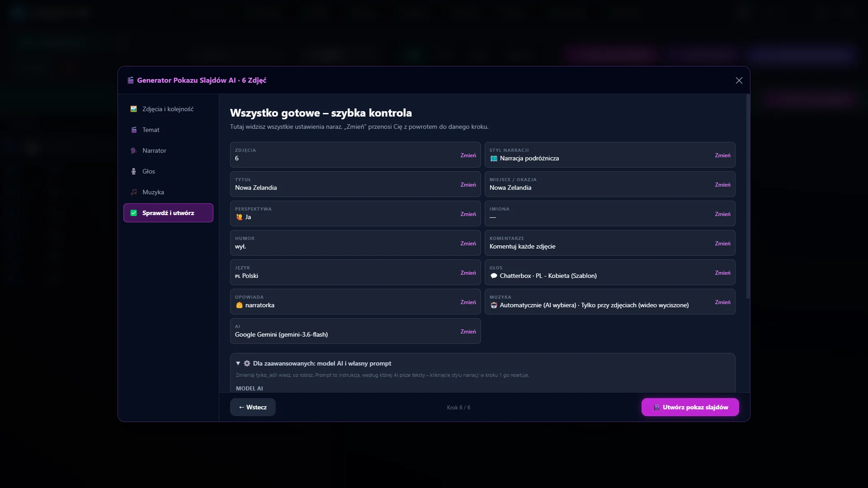The image size is (868, 488).
Task: Change the Miejsce / Okazja setting
Action: pyautogui.click(x=722, y=185)
